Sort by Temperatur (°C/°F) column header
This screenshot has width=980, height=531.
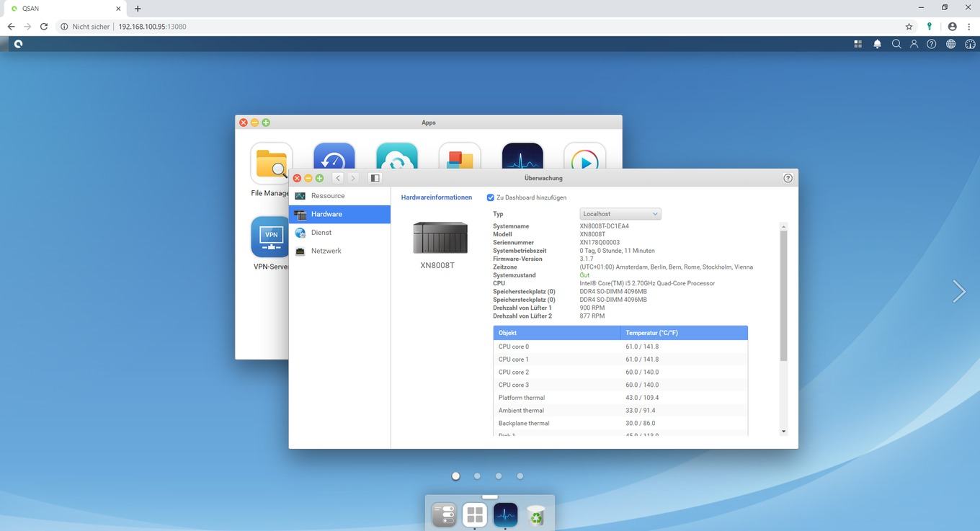(684, 333)
